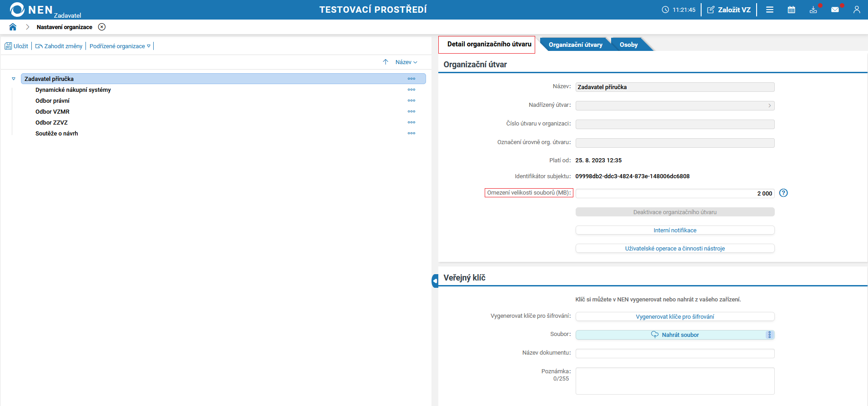The image size is (868, 406).
Task: Open the messages envelope icon
Action: click(835, 10)
